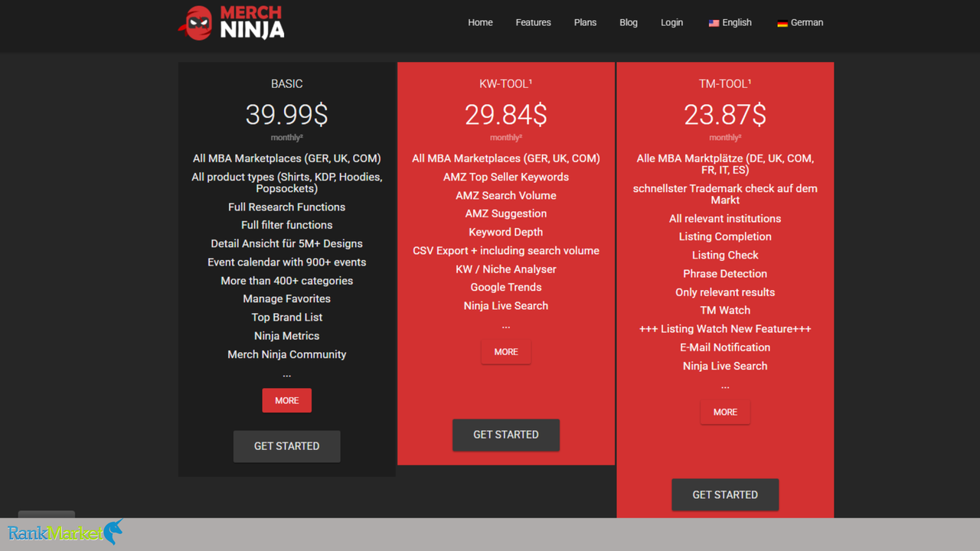
Task: Select the BASIC plan title
Action: pyautogui.click(x=286, y=83)
